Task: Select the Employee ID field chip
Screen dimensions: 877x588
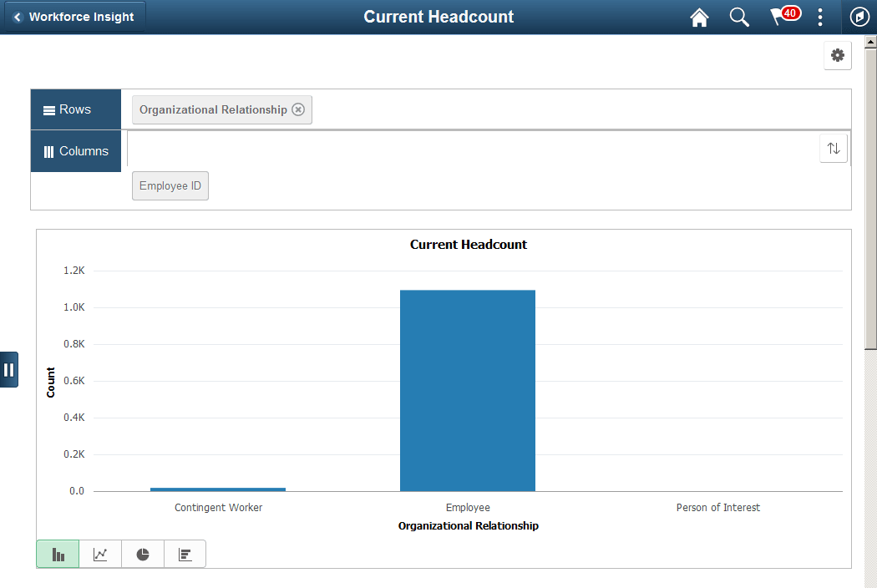Action: (x=170, y=185)
